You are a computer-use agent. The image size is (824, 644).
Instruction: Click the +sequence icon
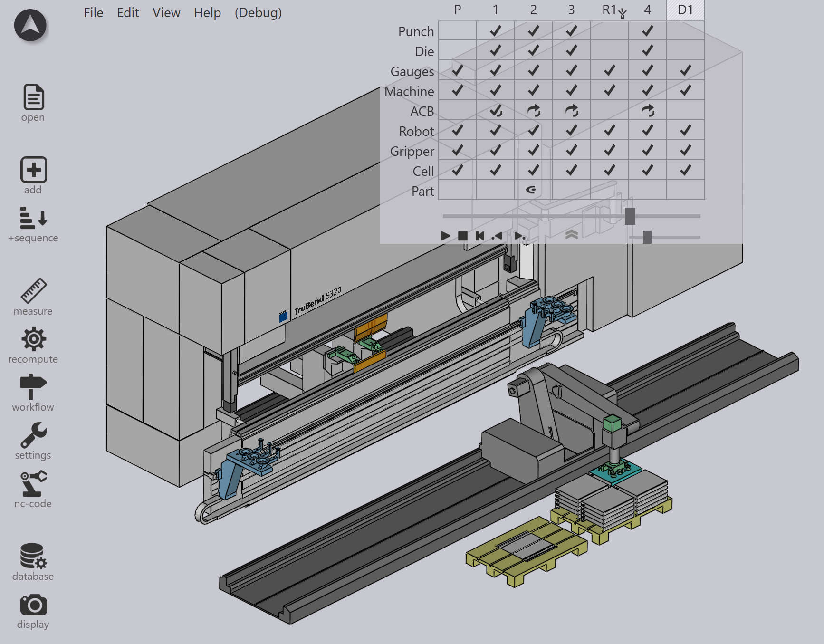pyautogui.click(x=33, y=218)
